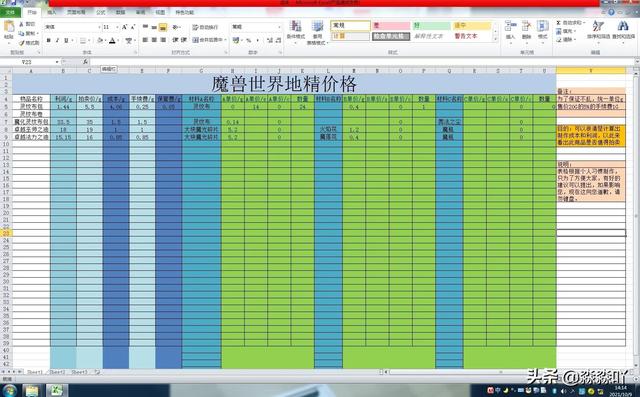This screenshot has height=397, width=640.
Task: Switch to the Sheet3 worksheet tab
Action: [79, 372]
